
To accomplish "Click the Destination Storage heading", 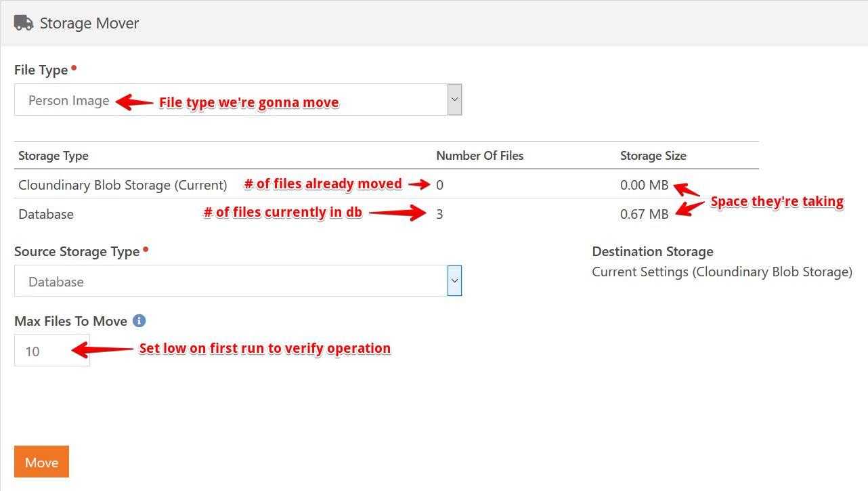I will point(653,252).
